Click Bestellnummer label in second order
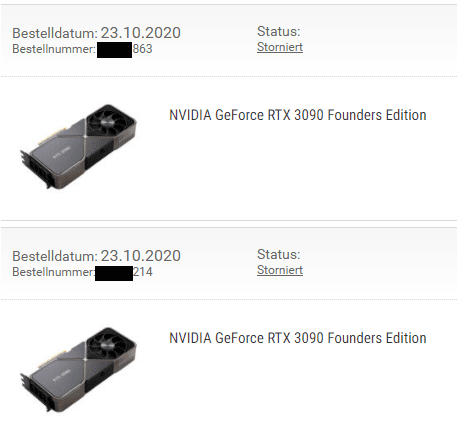This screenshot has width=457, height=438. (x=53, y=272)
